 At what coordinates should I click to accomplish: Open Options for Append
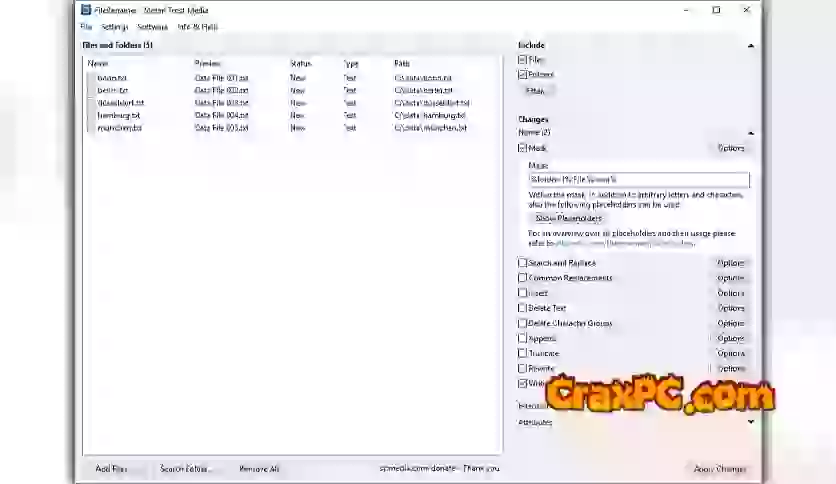click(x=730, y=338)
